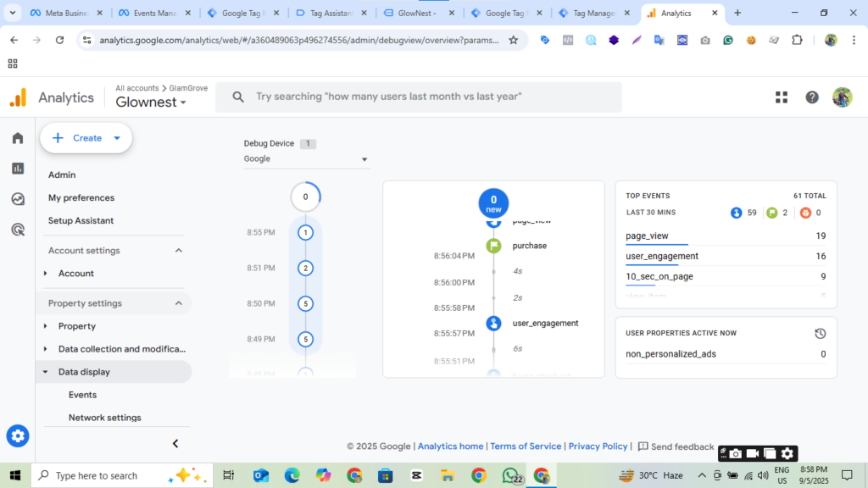Open the Debug Device Google dropdown

pyautogui.click(x=306, y=158)
